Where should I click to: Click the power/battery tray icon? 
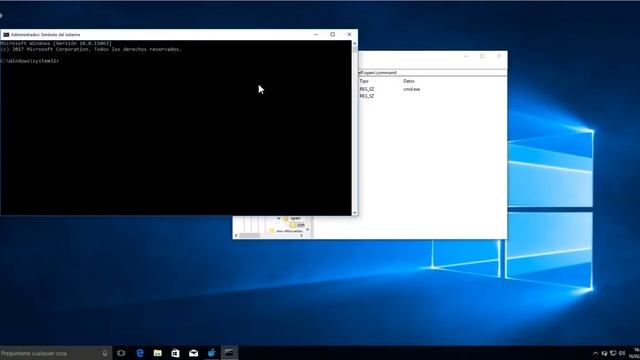pos(604,353)
